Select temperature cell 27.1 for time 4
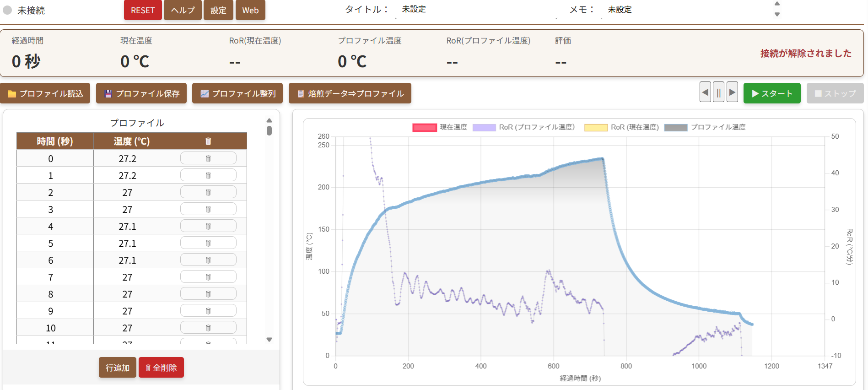The height and width of the screenshot is (390, 868). (132, 226)
